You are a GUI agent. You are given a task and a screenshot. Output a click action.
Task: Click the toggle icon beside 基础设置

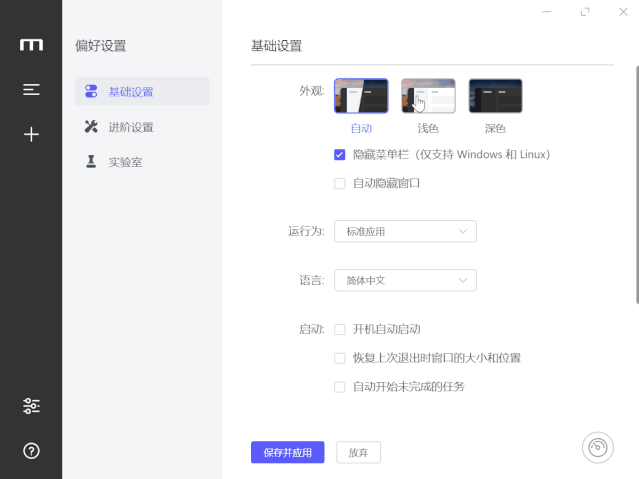coord(91,91)
